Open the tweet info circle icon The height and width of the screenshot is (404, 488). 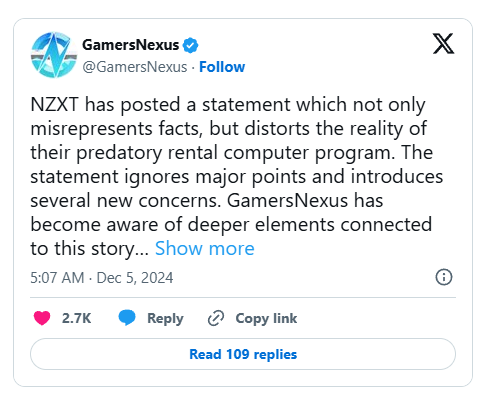coord(444,277)
